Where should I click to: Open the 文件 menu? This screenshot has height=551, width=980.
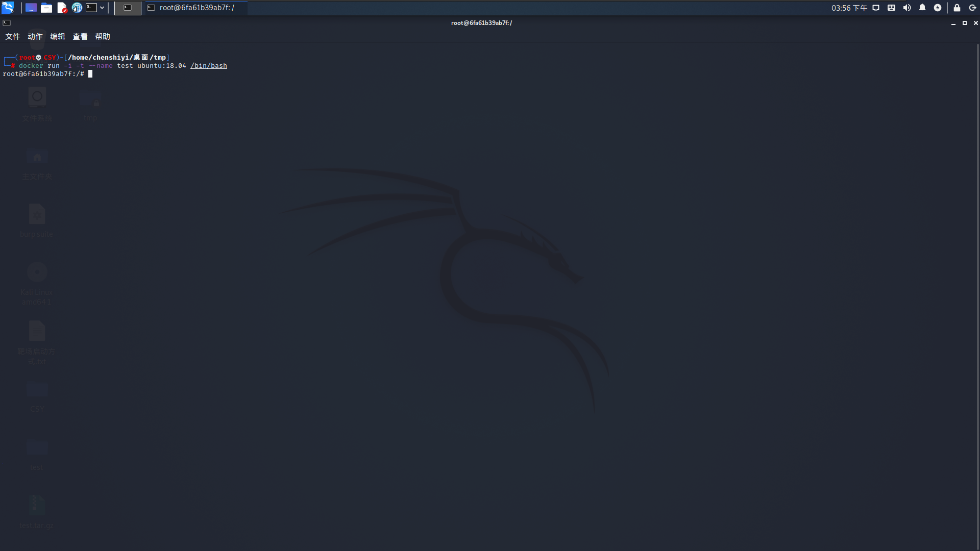13,37
